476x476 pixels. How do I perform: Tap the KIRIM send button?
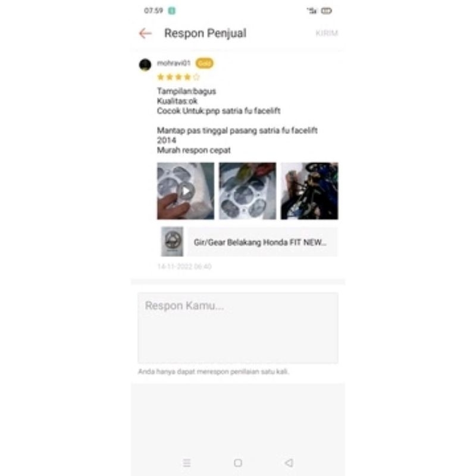tap(327, 33)
